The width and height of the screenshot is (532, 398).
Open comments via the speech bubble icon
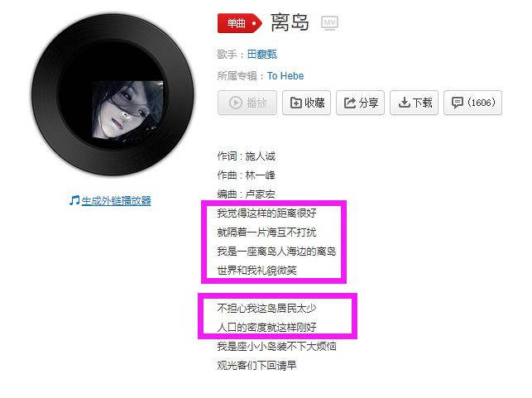[458, 103]
